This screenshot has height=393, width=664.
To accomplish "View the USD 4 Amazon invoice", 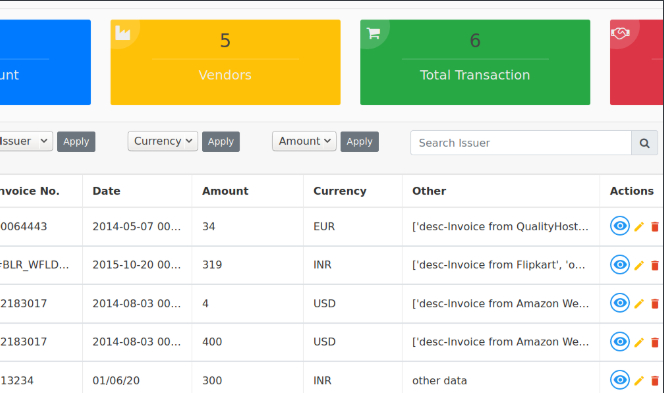I will pyautogui.click(x=620, y=303).
